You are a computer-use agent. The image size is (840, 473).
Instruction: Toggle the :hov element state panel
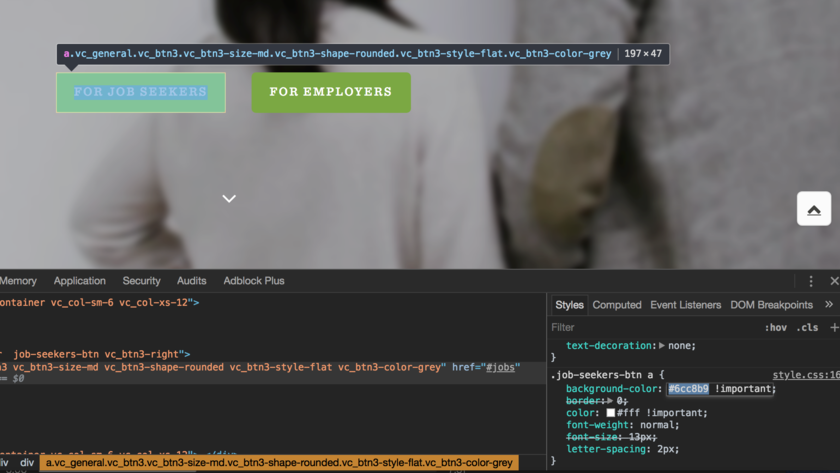[x=776, y=327]
